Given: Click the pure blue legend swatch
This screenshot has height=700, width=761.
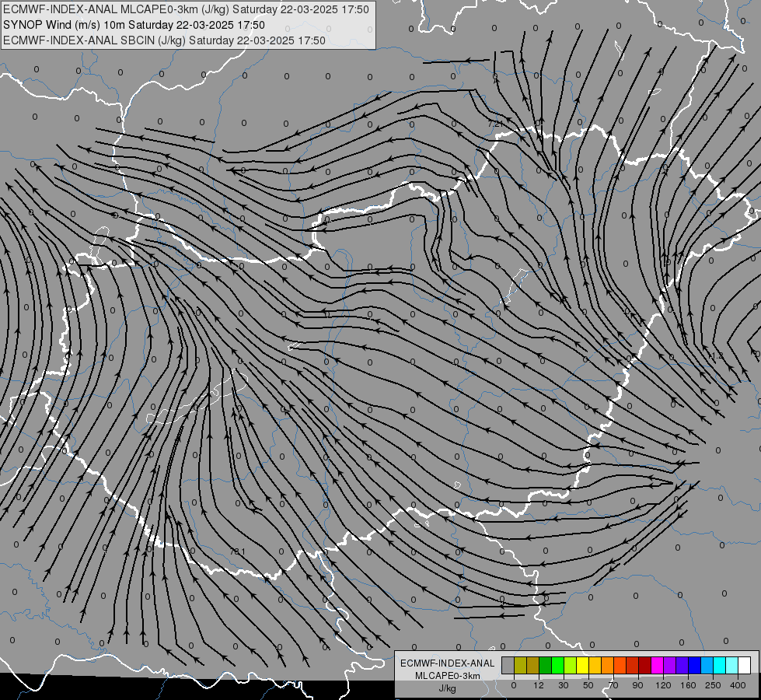Looking at the screenshot, I should [694, 665].
